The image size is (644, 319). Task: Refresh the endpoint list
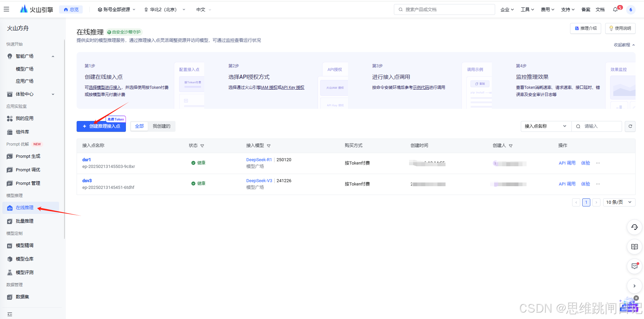(630, 126)
